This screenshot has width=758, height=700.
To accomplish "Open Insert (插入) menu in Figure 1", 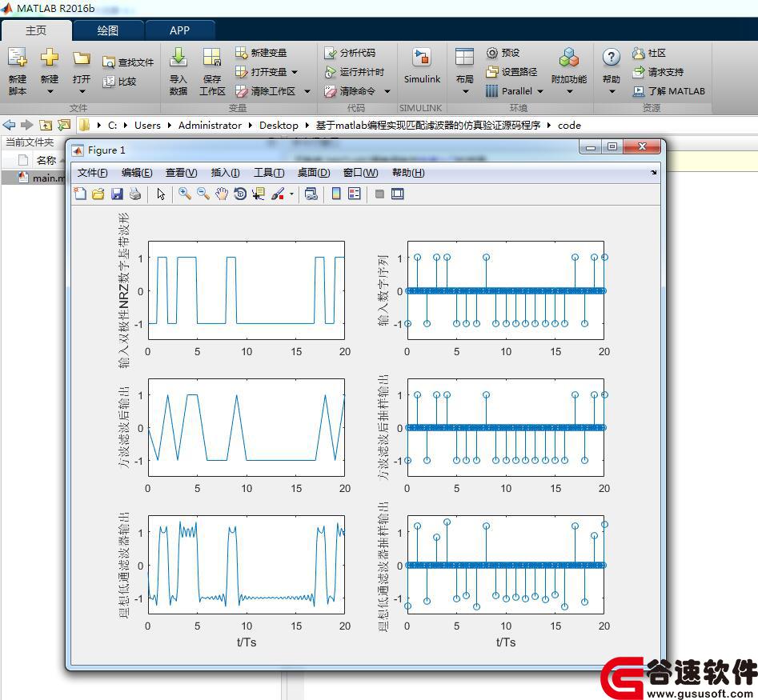I will tap(225, 173).
